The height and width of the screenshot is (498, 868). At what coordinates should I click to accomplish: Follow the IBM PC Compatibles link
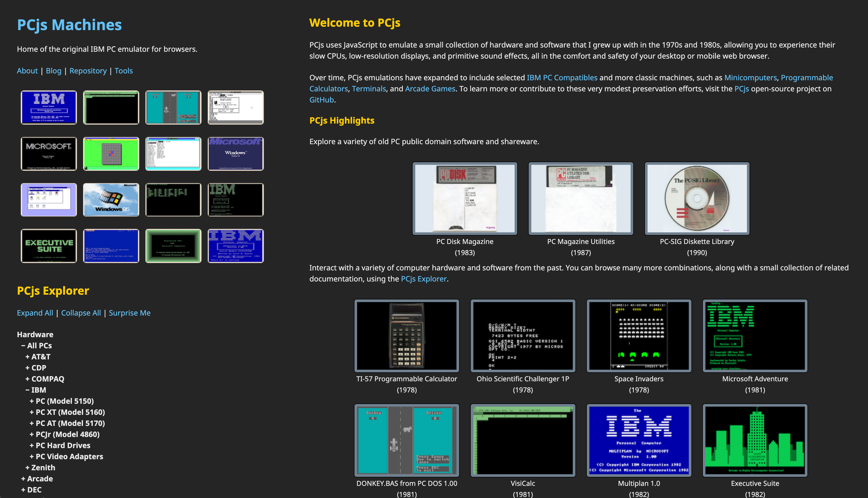[x=562, y=78]
